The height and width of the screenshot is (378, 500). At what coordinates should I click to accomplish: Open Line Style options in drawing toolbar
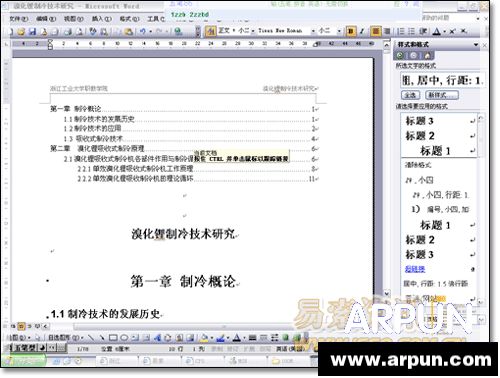252,337
